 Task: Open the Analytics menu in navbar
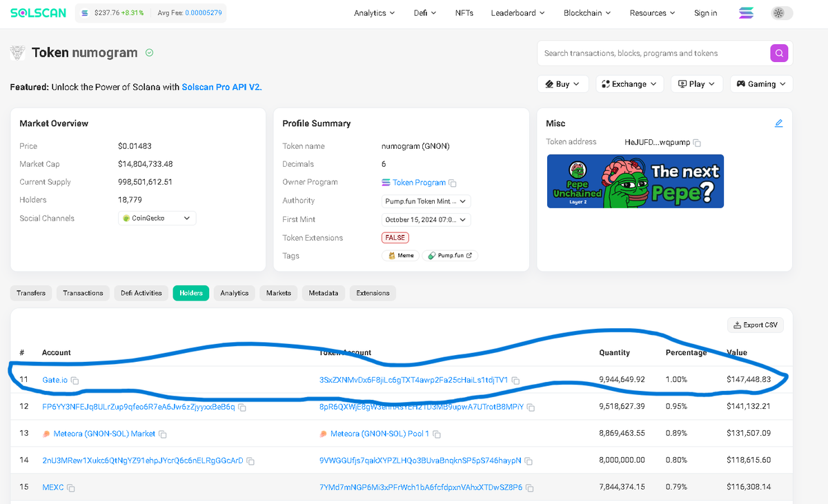coord(374,13)
